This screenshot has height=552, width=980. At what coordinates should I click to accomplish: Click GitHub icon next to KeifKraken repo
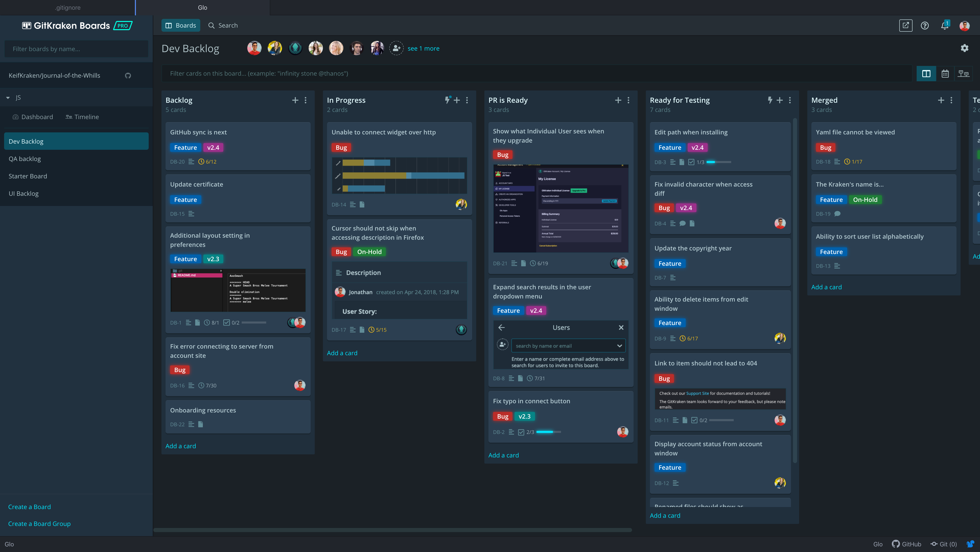pyautogui.click(x=128, y=76)
